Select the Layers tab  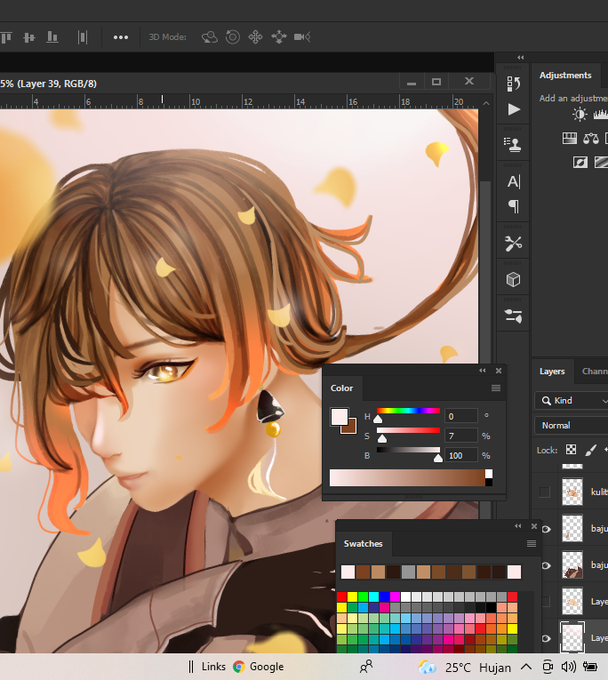552,371
